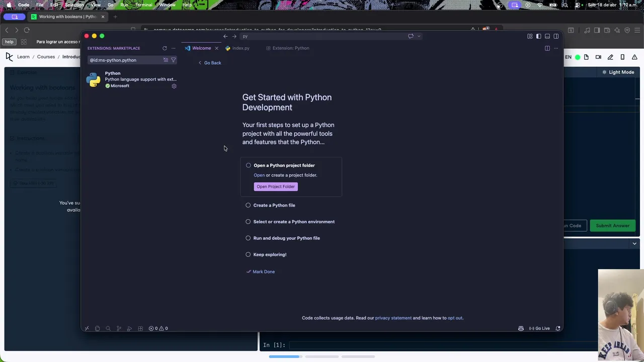Click the help button in browser window
The image size is (644, 362).
pyautogui.click(x=9, y=42)
